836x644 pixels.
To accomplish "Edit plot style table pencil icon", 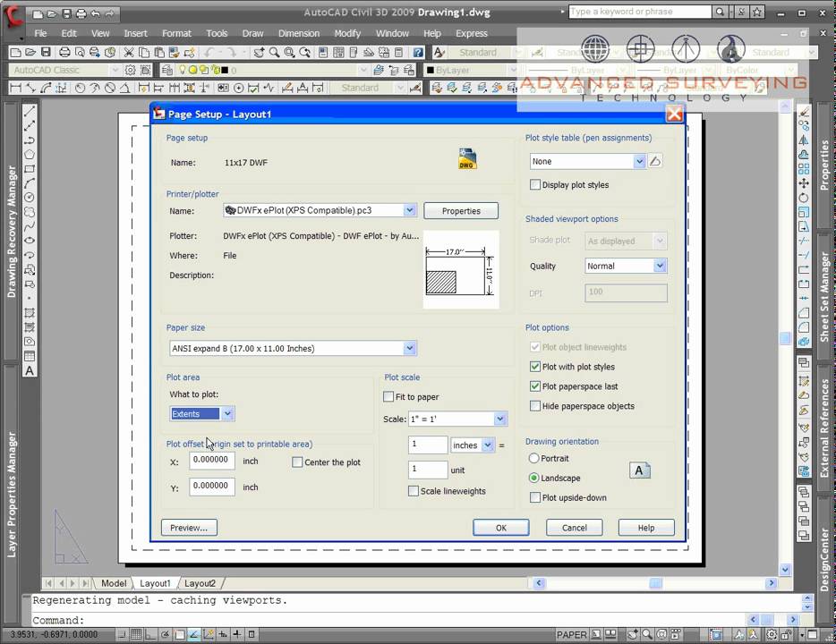I will (x=655, y=161).
